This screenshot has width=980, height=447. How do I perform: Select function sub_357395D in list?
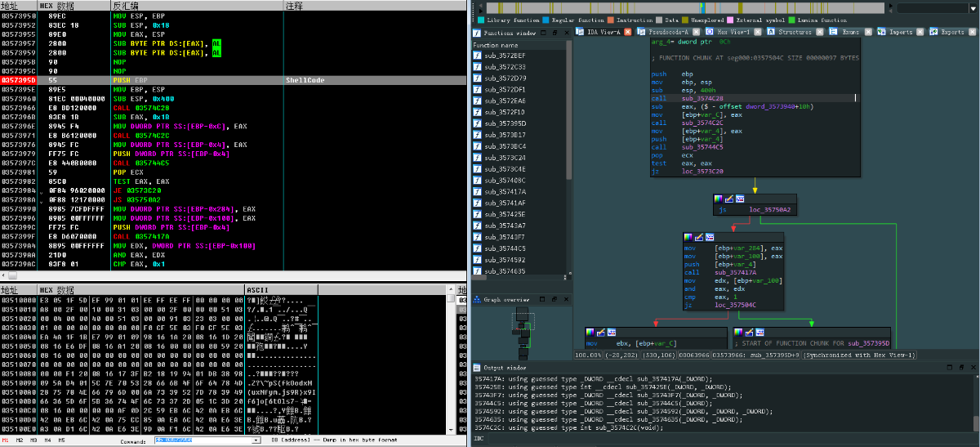coord(520,123)
